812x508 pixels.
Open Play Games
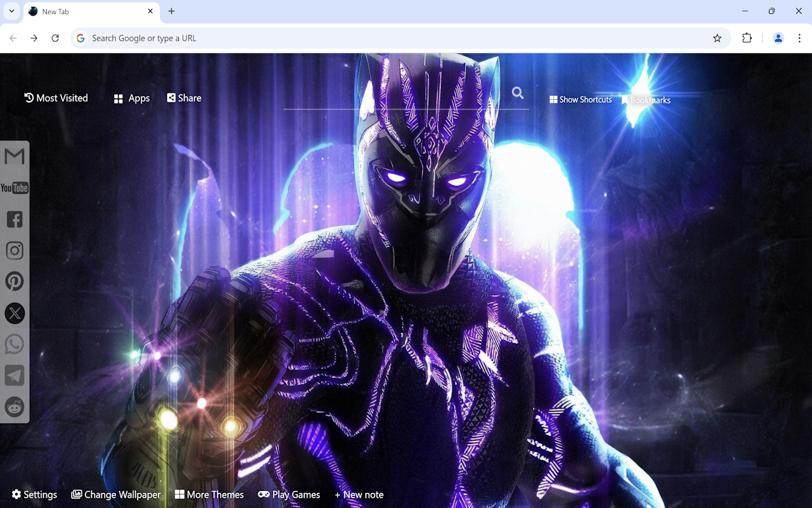[x=289, y=495]
